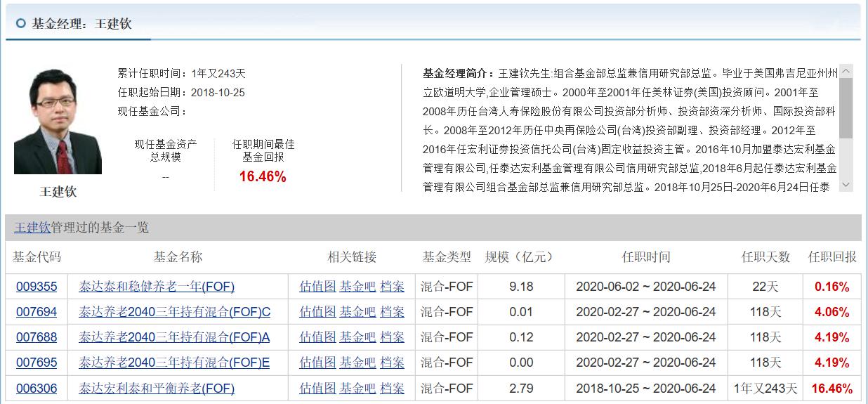Click the 相关链接 column header

click(x=352, y=257)
